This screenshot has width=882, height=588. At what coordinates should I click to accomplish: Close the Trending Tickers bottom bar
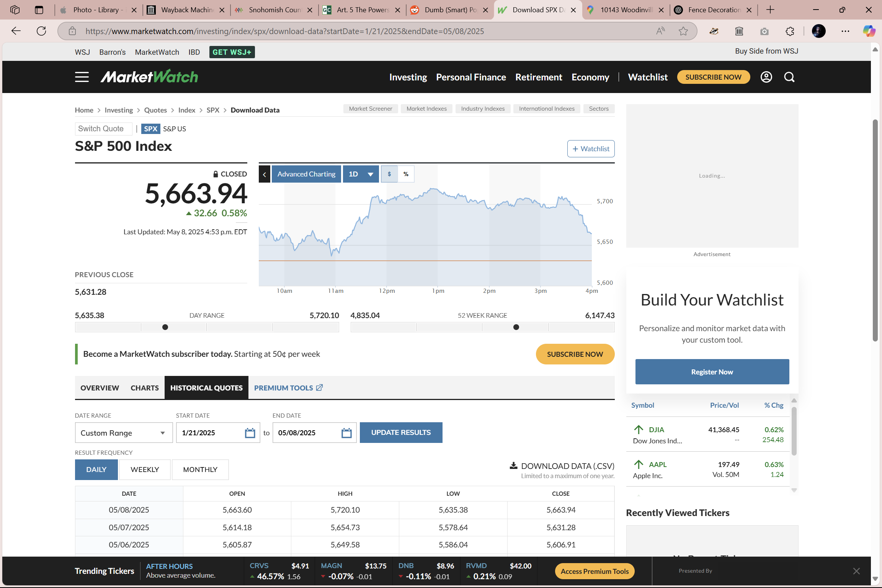point(856,571)
